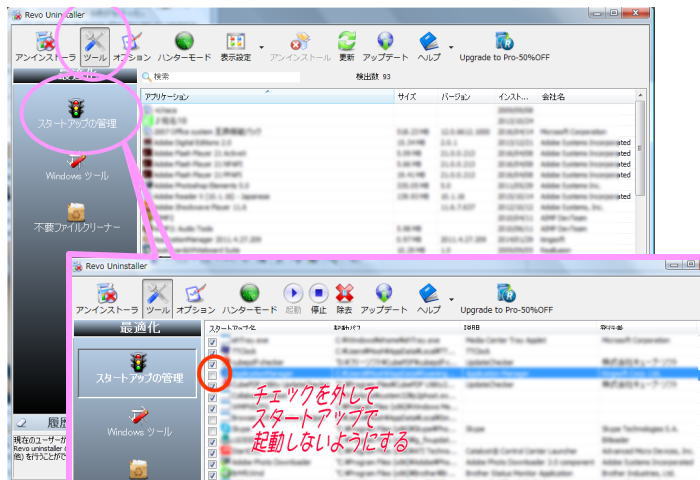The width and height of the screenshot is (700, 480).
Task: Click the 除去 remove icon
Action: pos(344,298)
